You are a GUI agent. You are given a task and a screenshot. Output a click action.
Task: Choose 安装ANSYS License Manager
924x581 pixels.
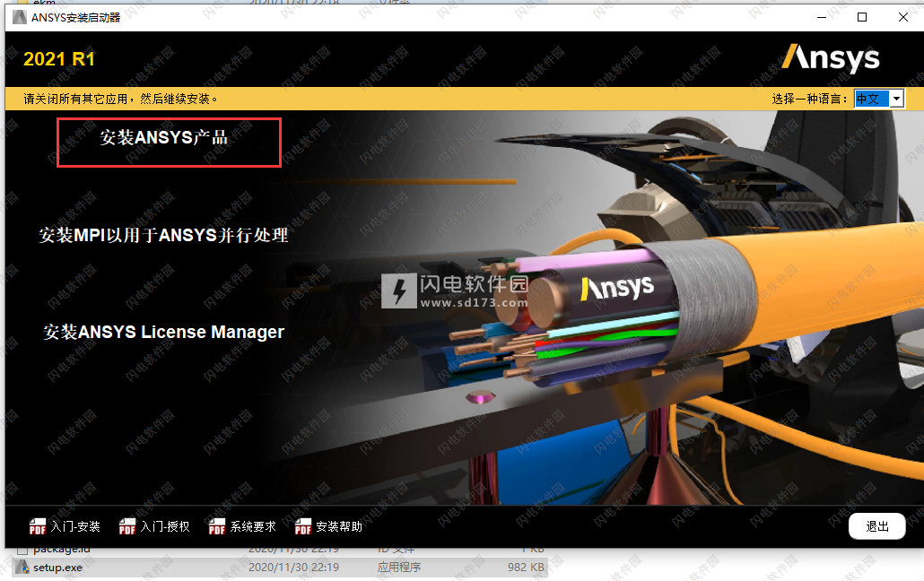point(163,332)
